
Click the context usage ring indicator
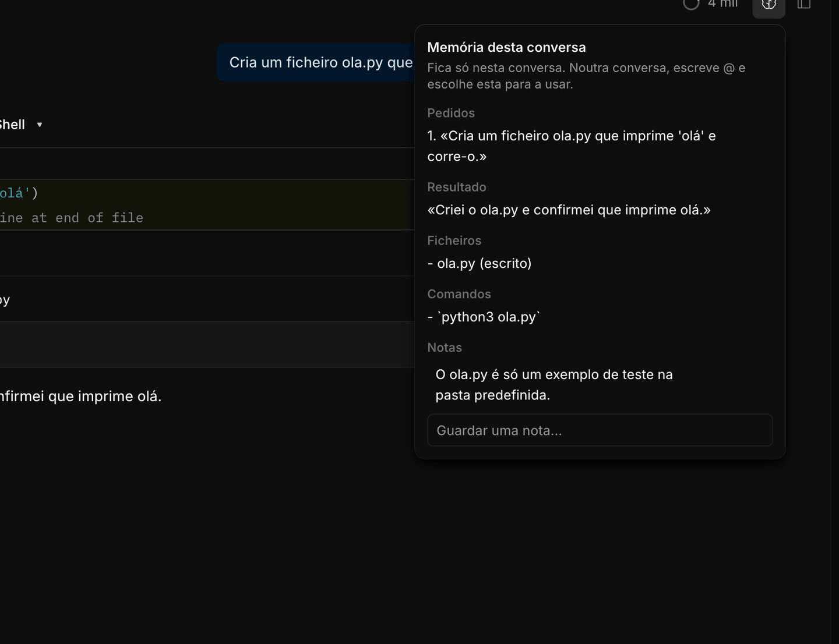click(x=691, y=4)
